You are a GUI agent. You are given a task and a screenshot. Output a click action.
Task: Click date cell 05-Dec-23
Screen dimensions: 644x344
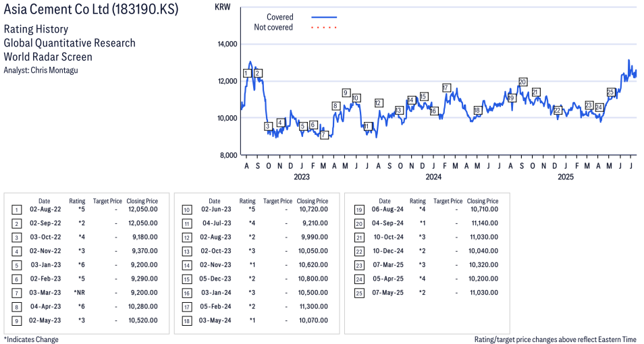pos(215,279)
